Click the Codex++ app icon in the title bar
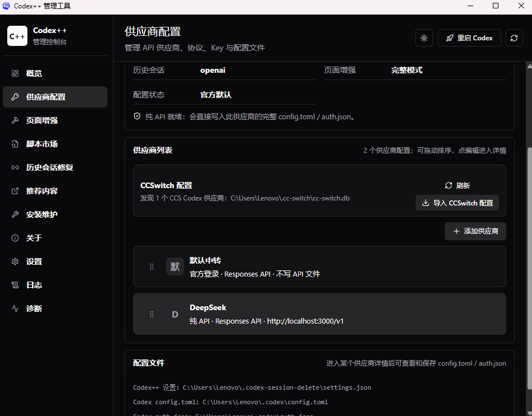 [x=6, y=6]
